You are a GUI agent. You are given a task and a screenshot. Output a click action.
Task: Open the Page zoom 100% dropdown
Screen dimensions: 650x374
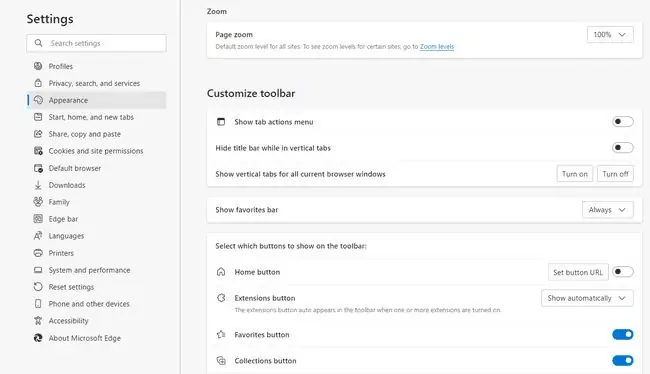click(610, 34)
